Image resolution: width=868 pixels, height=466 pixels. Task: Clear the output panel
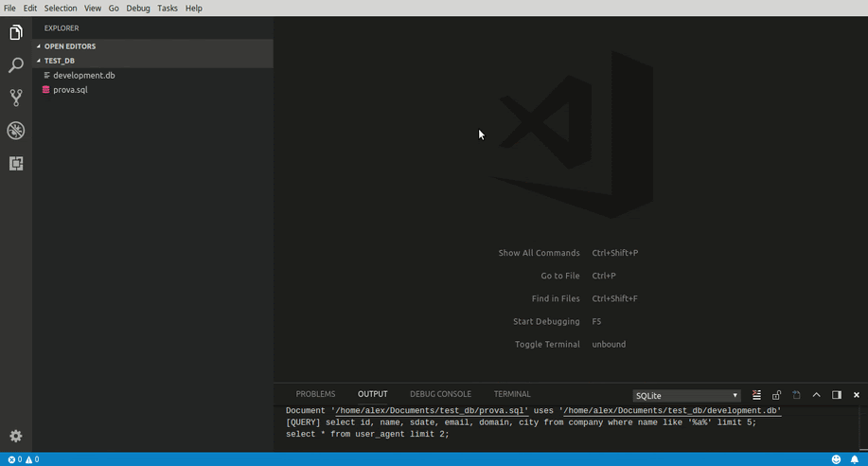coord(756,395)
